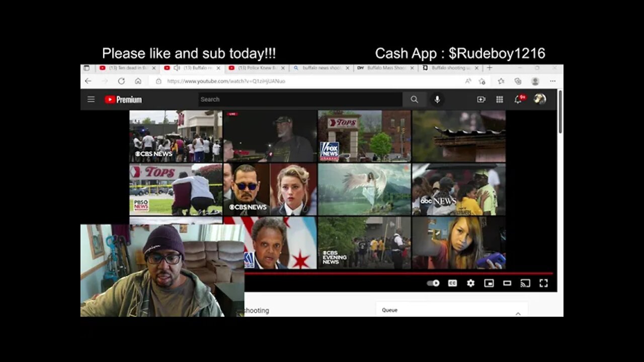Click the YouTube Premium logo
644x362 pixels.
coord(123,100)
